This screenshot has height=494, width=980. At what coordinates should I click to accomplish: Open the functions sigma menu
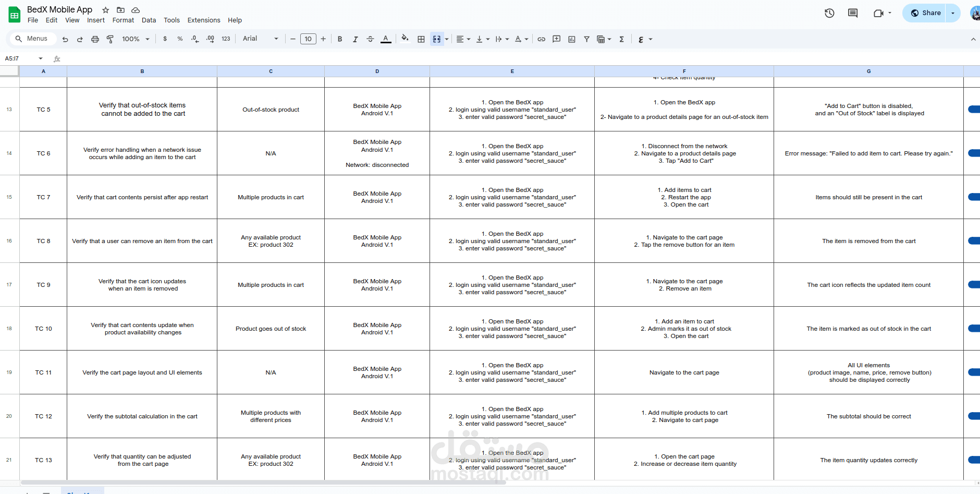point(621,39)
